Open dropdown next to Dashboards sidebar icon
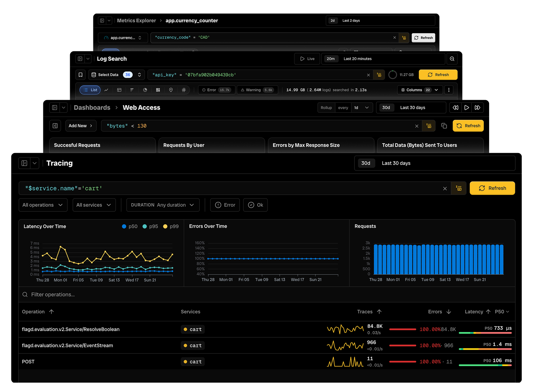The width and height of the screenshot is (533, 392). 64,108
